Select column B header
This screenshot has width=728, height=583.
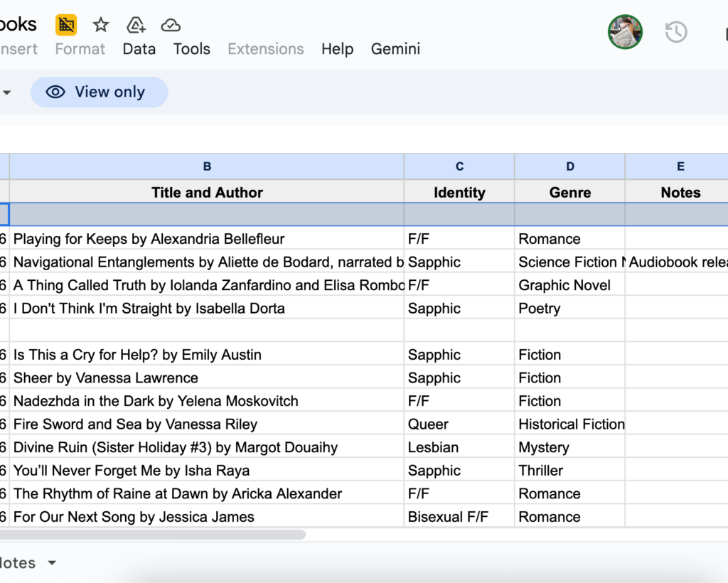tap(207, 166)
